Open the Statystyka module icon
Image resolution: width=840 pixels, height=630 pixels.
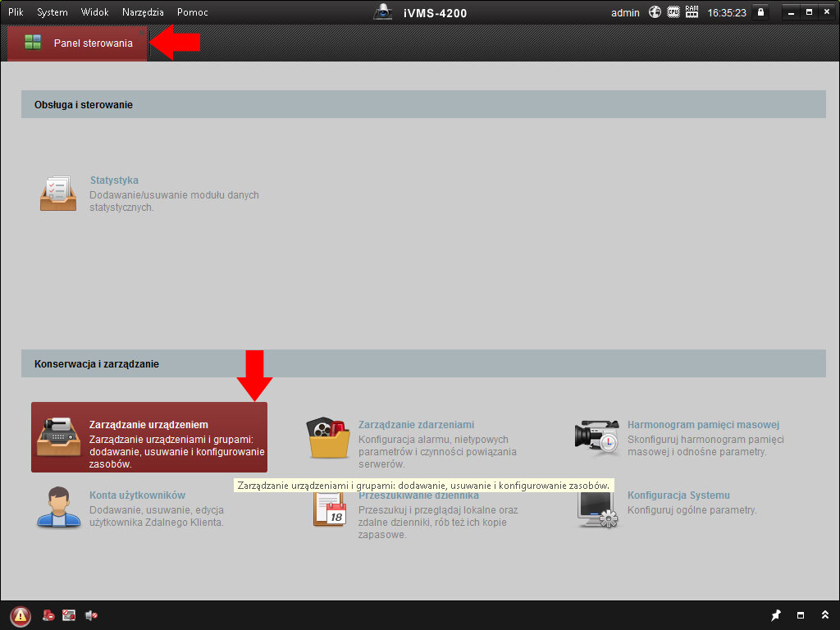tap(58, 193)
